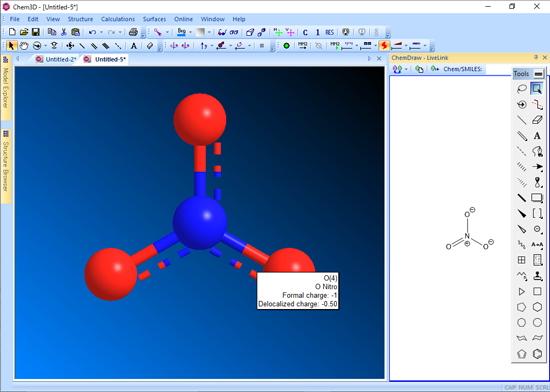Select the Lasso tool in ChemDraw Tools
550x392 pixels.
click(x=522, y=89)
